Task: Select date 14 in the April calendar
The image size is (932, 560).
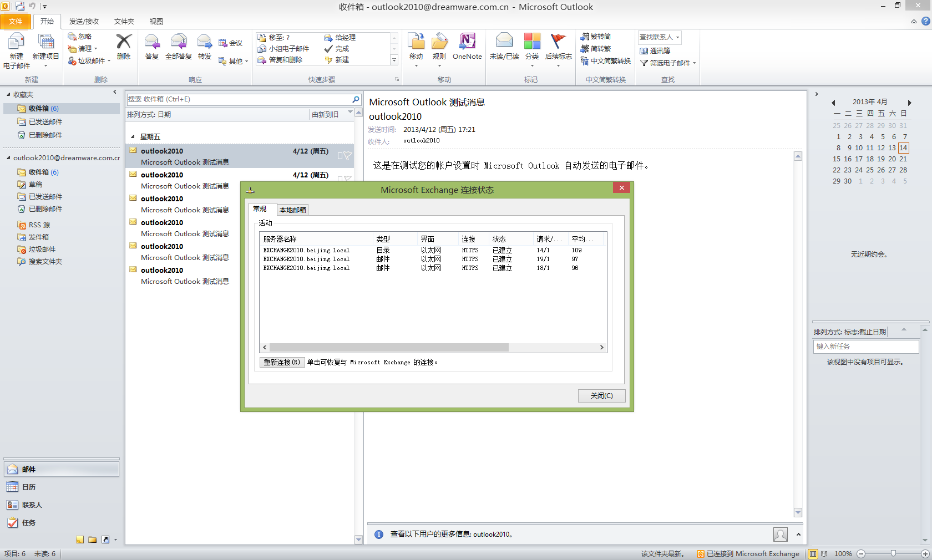Action: (x=903, y=148)
